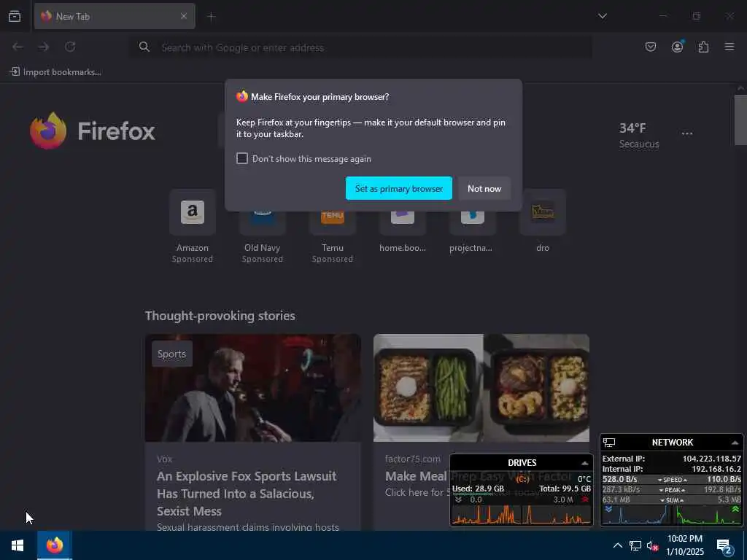Open a new tab with plus button

212,17
